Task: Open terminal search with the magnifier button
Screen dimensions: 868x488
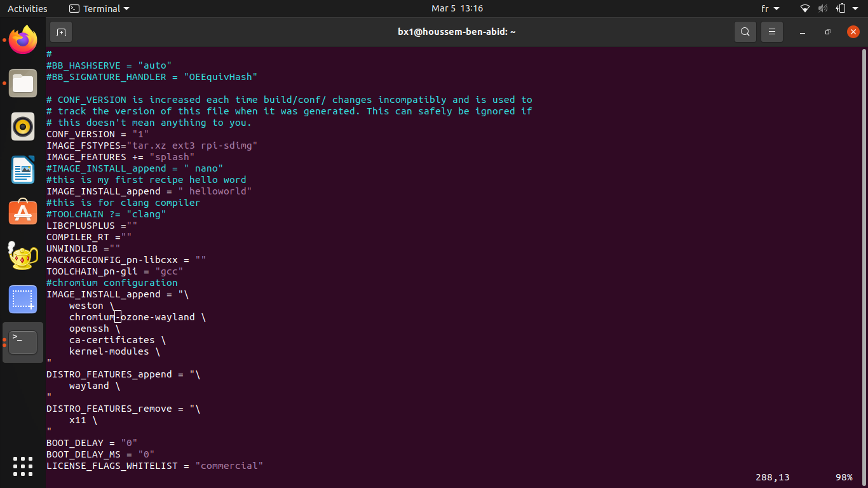Action: [745, 32]
